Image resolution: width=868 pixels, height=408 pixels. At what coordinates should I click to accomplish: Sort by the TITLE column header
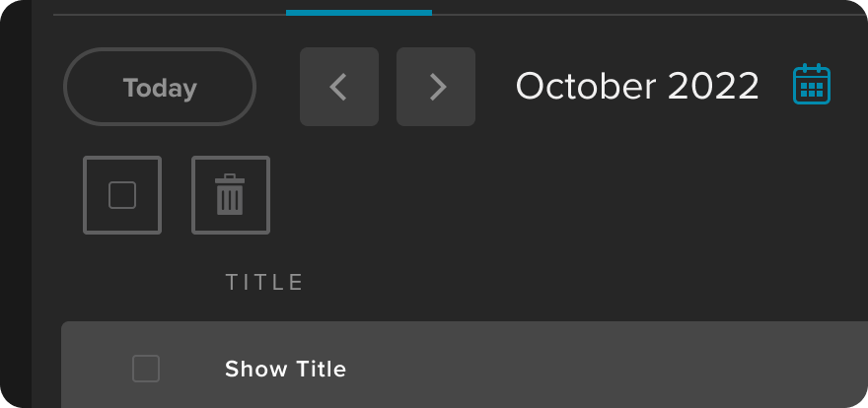click(x=264, y=283)
